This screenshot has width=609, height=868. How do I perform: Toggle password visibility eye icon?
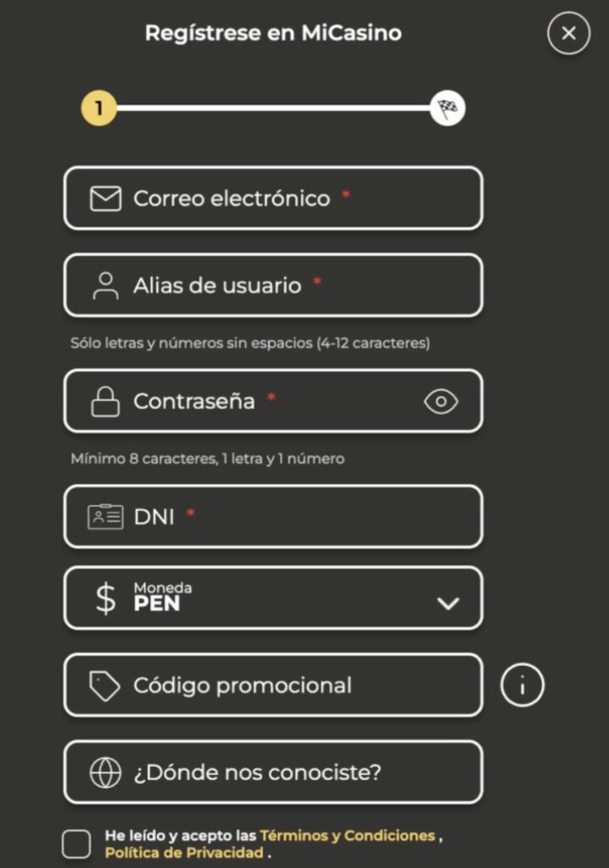(x=440, y=402)
